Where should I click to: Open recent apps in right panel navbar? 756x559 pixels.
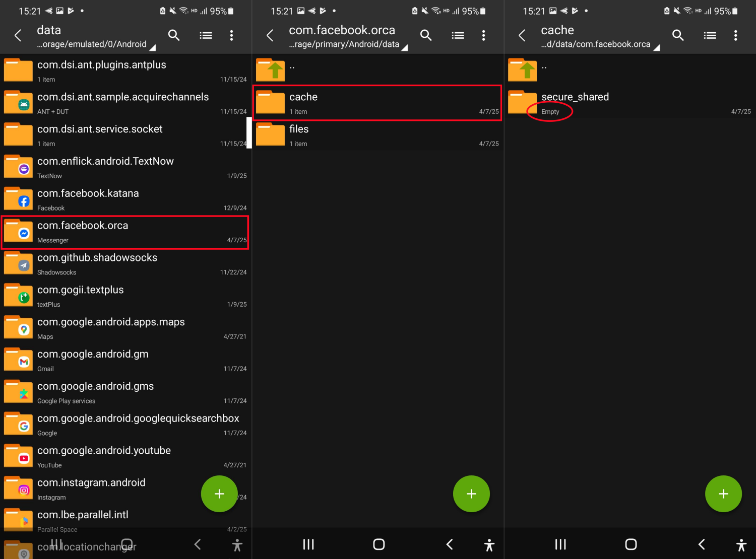click(x=560, y=544)
